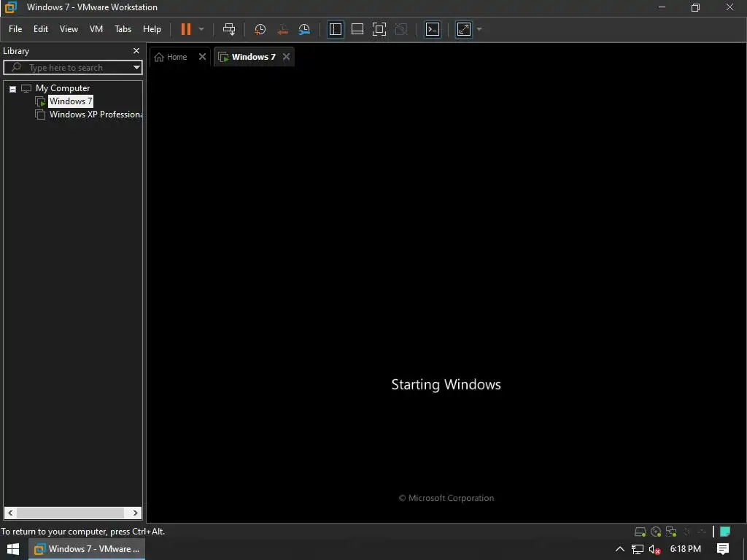Revert the VM to its previous snapshot
The height and width of the screenshot is (560, 747).
pyautogui.click(x=282, y=29)
